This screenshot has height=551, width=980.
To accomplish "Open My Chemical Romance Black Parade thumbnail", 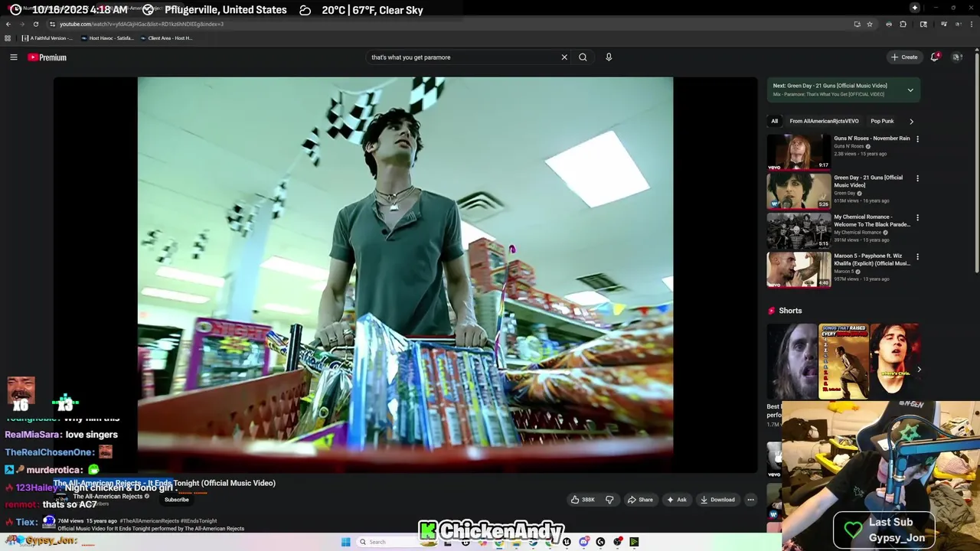I will pos(799,230).
